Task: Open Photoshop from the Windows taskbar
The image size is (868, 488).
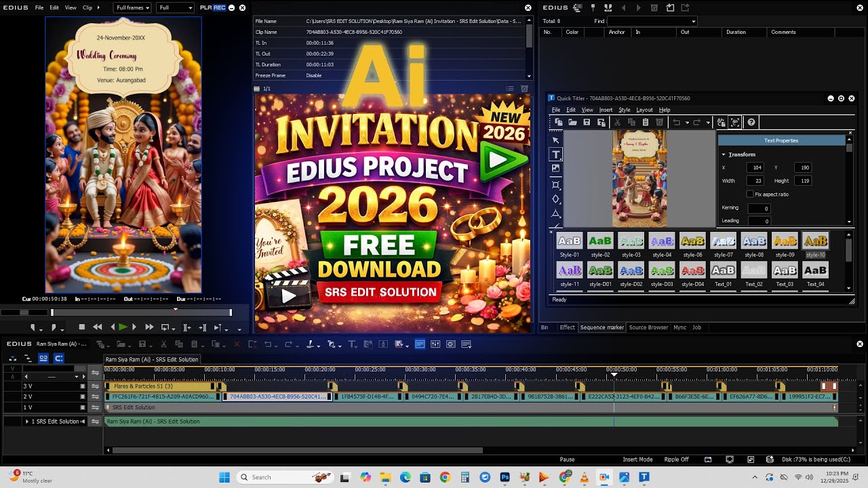Action: pos(505,477)
